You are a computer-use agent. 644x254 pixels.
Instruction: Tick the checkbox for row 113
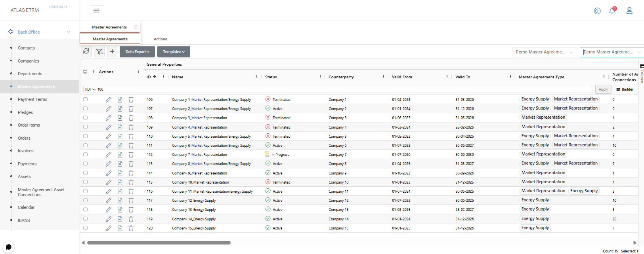tap(85, 163)
